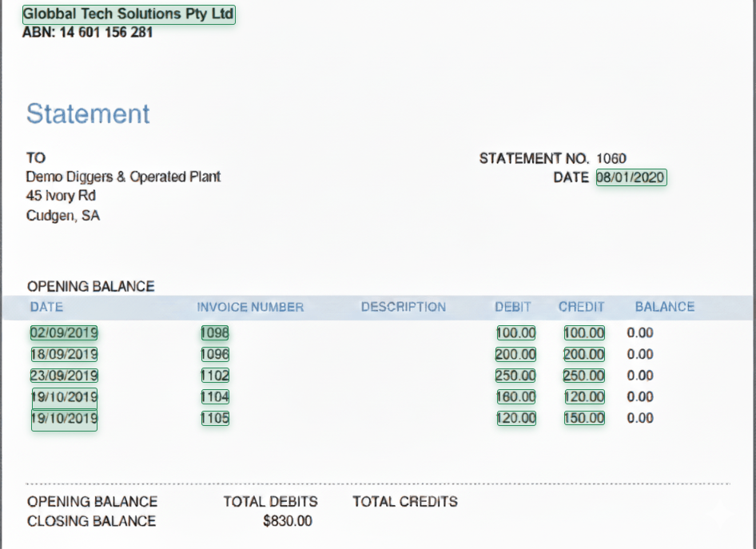Click the TOTAL DEBITS label
The image size is (756, 549).
[270, 502]
